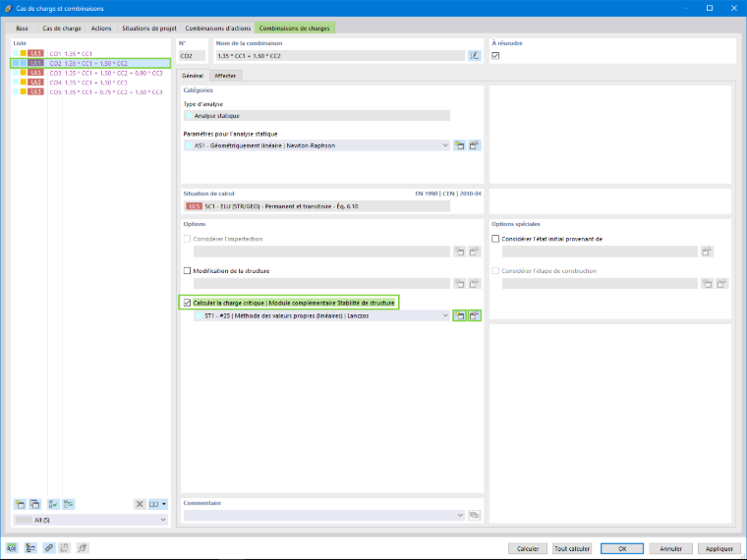The width and height of the screenshot is (747, 560).
Task: Click the Appliquer button
Action: coord(719,548)
